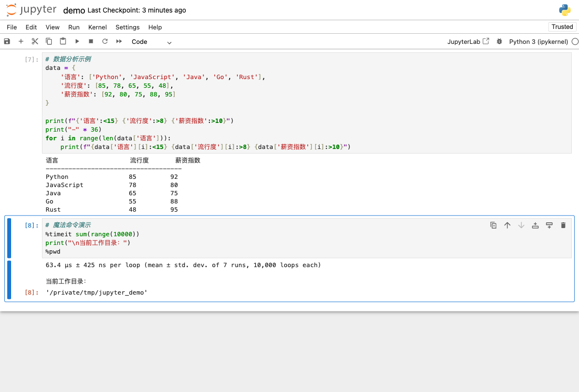Duplicate cell 8 using the cell toolbar
Screen dimensions: 579x392
493,225
